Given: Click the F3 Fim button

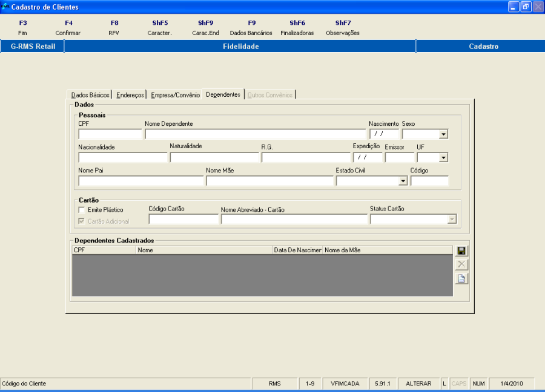Looking at the screenshot, I should tap(23, 28).
